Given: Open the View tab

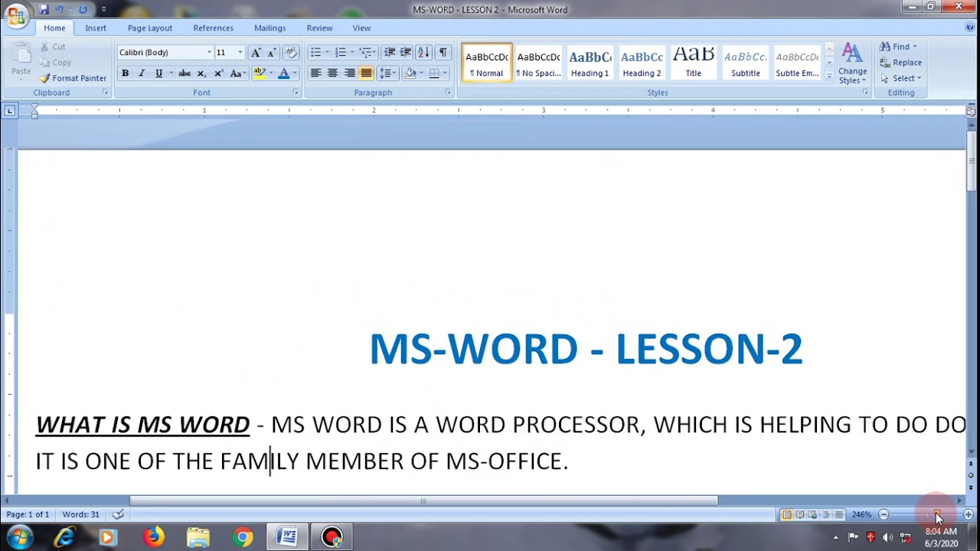Looking at the screenshot, I should pos(361,28).
